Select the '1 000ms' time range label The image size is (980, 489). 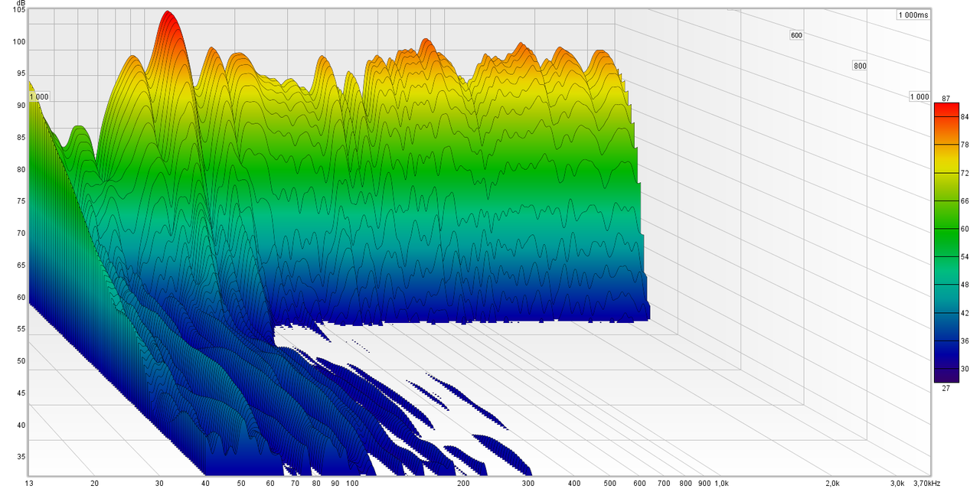[x=913, y=15]
